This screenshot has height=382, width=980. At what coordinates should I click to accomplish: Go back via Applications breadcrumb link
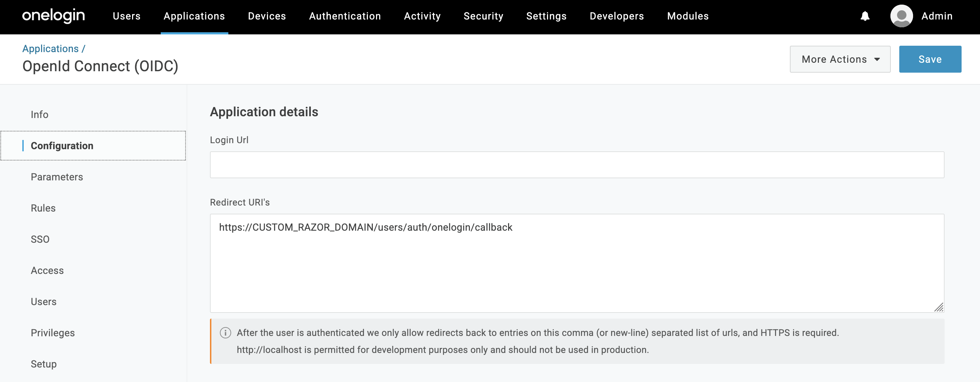(x=50, y=49)
